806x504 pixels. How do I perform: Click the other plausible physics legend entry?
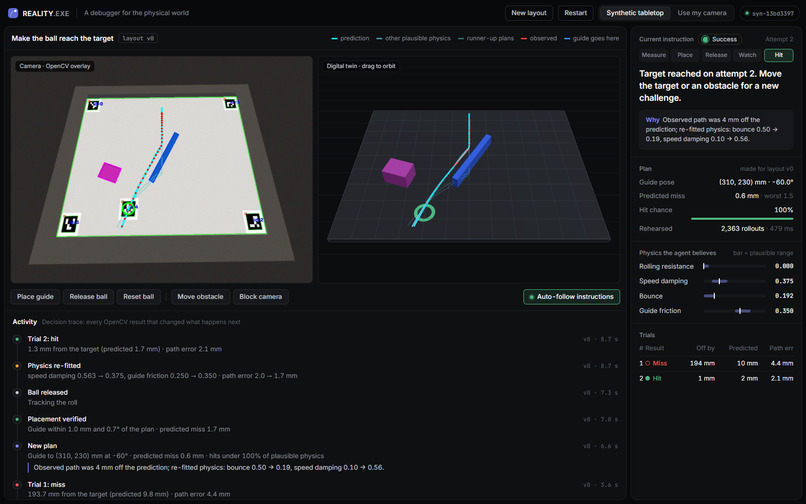[413, 38]
